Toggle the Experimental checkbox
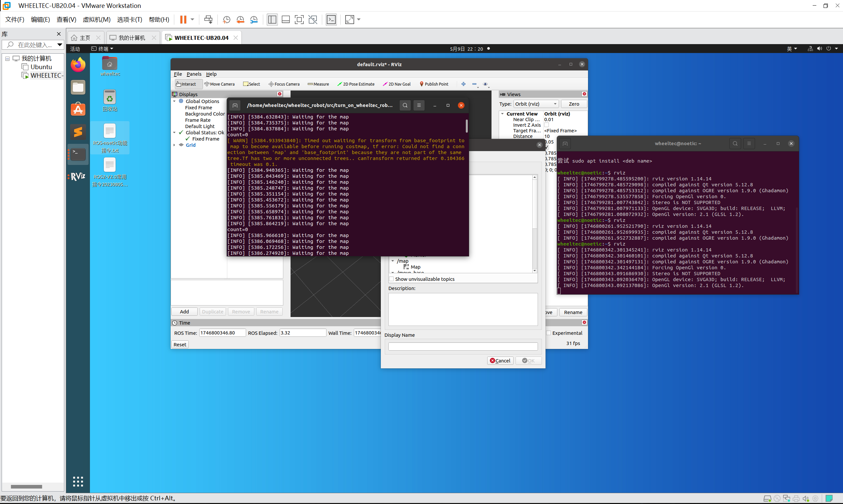Screen dimensions: 843x504 point(548,333)
